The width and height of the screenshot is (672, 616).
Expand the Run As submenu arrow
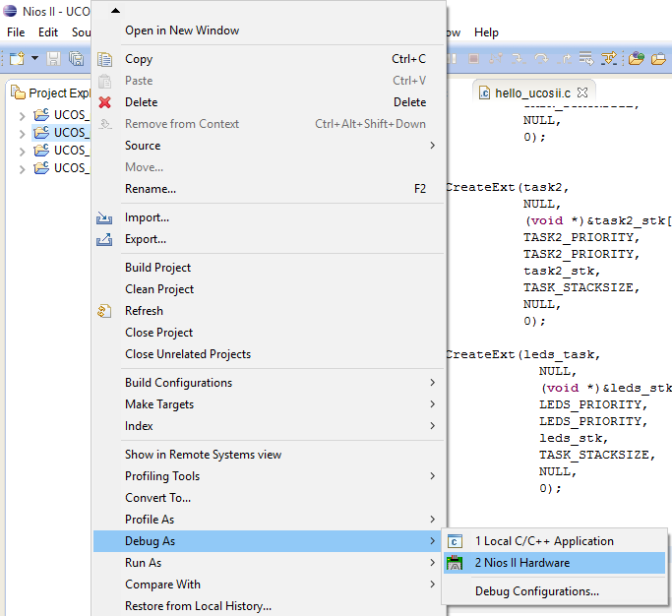click(433, 563)
